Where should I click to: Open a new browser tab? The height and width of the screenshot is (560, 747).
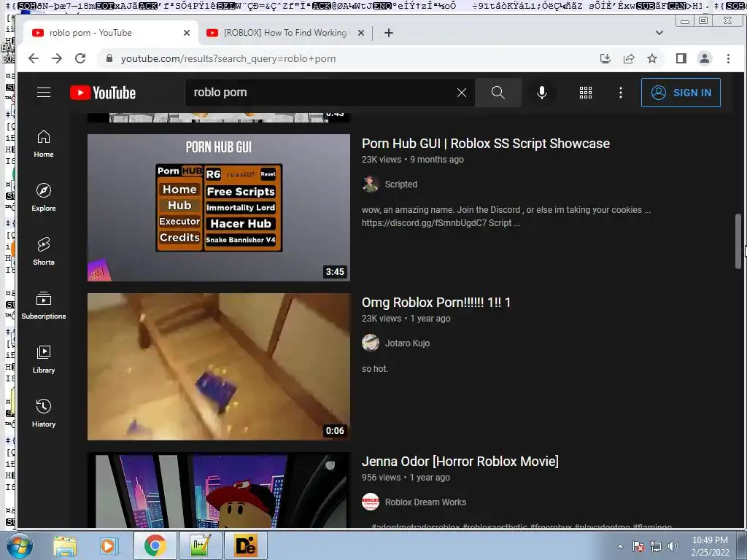click(x=388, y=33)
